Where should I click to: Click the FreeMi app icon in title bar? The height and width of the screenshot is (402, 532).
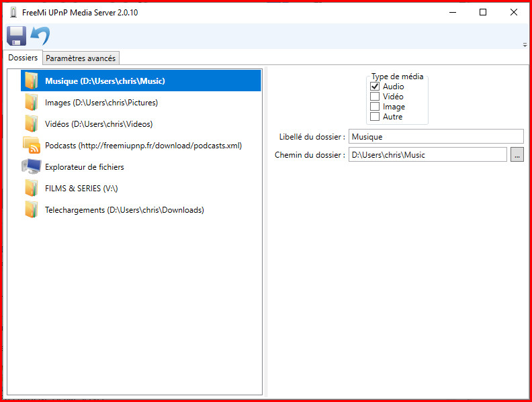click(x=13, y=13)
